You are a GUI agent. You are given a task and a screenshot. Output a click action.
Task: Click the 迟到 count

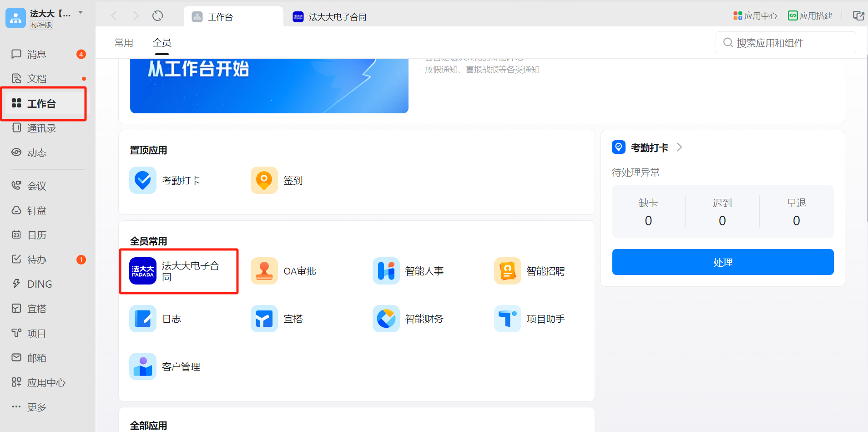click(722, 221)
